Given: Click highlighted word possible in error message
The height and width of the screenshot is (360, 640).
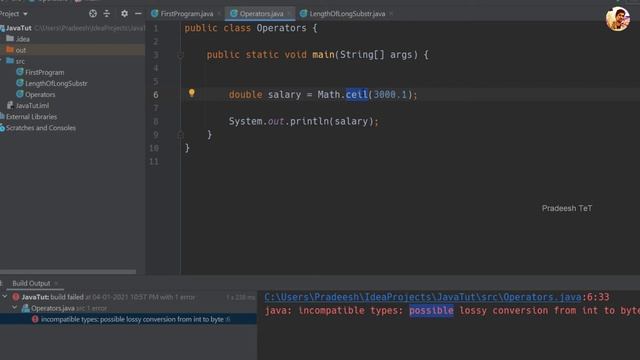Looking at the screenshot, I should coord(431,311).
